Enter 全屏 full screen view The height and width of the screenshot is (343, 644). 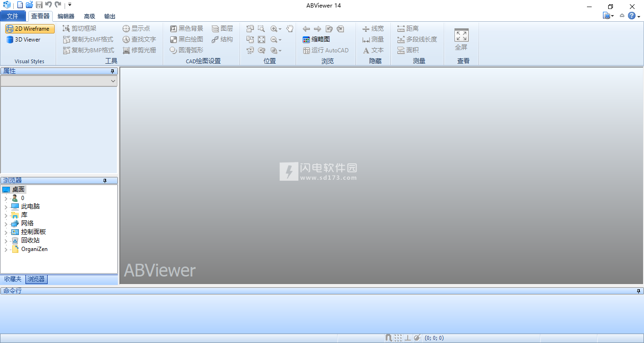click(x=461, y=40)
